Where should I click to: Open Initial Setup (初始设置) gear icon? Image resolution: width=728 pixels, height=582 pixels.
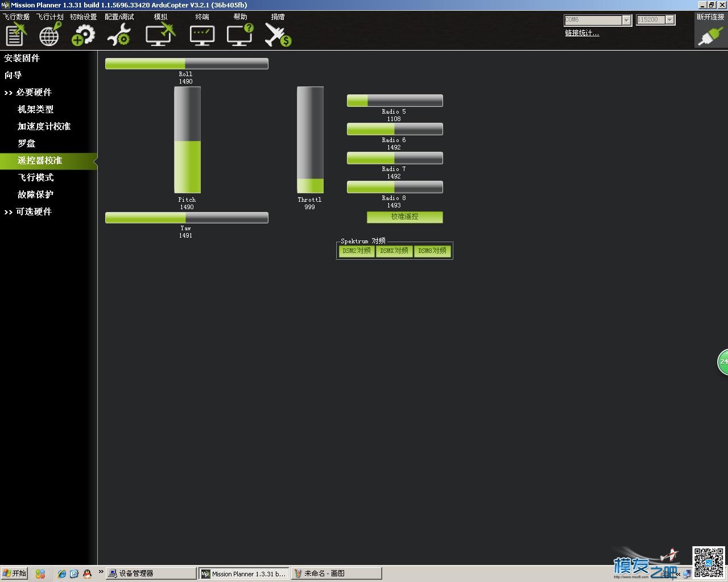84,34
